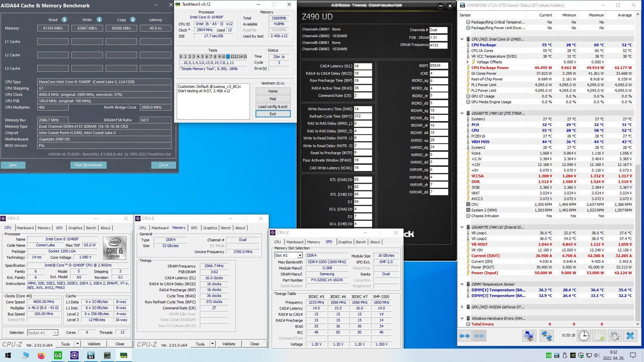
Task: Click Validate in CPU-Z Memory window
Action: point(229,344)
